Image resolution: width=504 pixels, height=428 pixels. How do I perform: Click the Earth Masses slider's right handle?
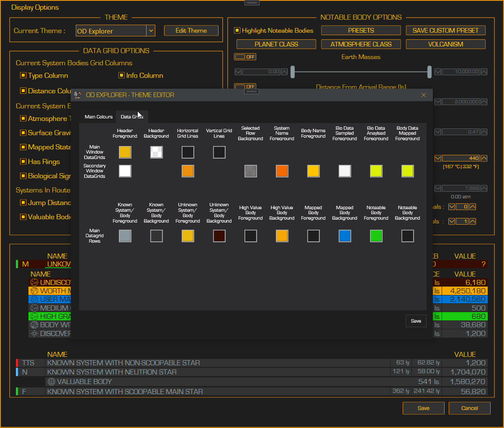(429, 72)
